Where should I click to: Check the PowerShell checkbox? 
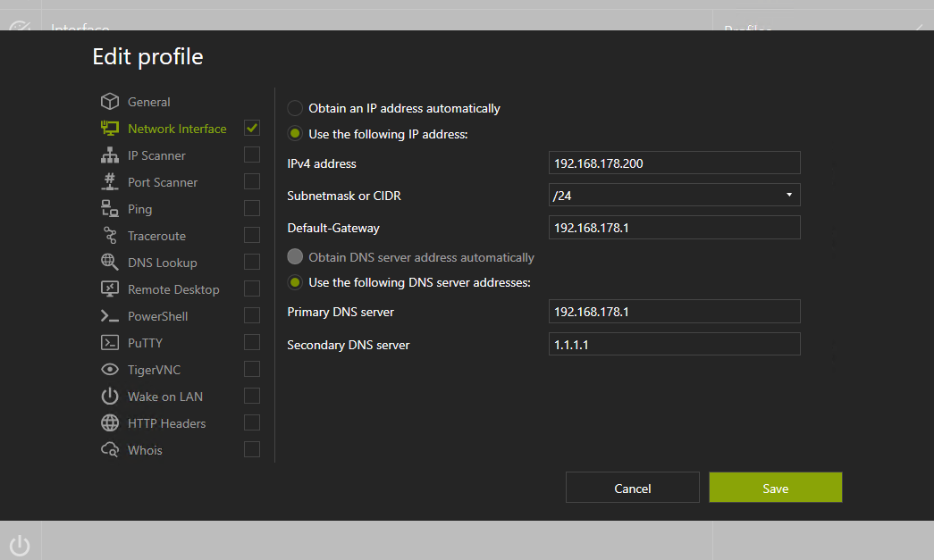251,315
